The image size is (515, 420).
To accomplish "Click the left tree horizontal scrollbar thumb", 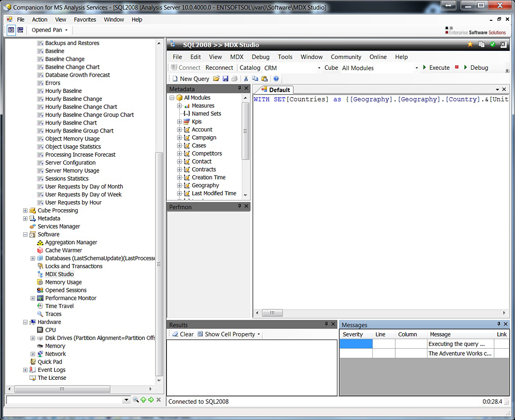I will pyautogui.click(x=62, y=389).
